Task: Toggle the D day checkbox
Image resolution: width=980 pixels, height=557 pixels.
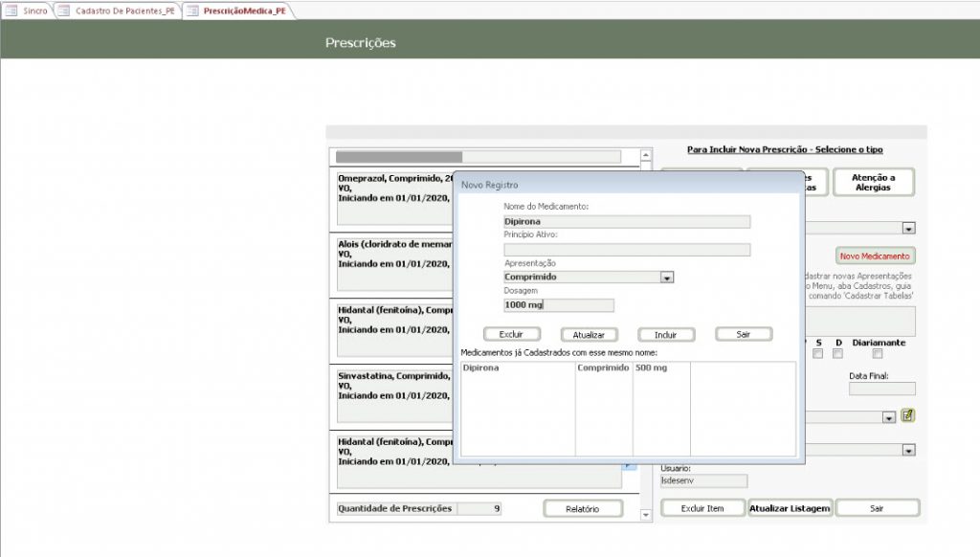Action: click(x=837, y=354)
